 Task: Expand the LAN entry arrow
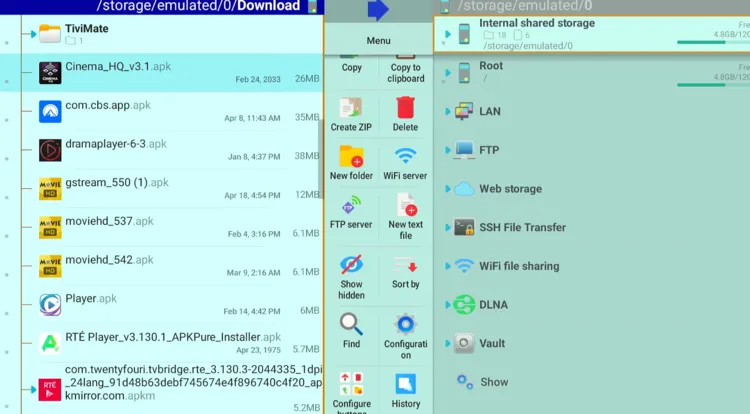click(448, 111)
